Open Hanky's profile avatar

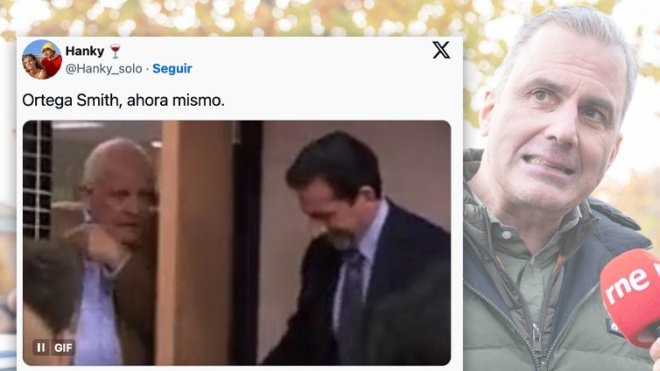click(42, 59)
